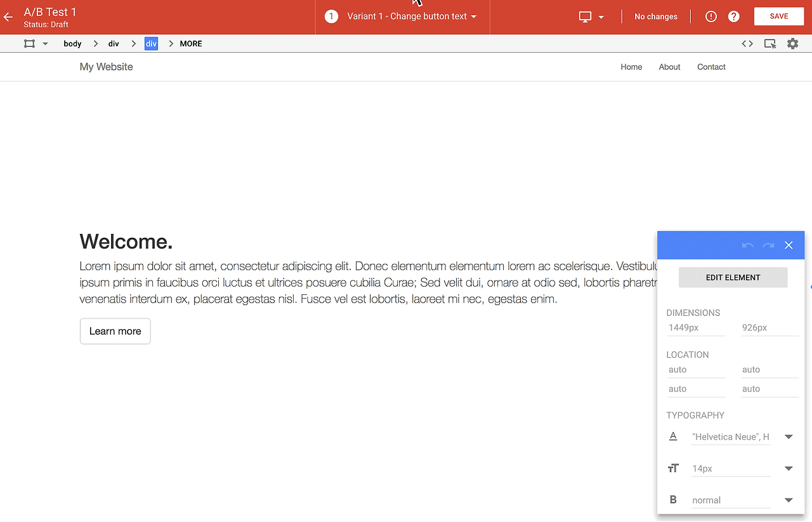The width and height of the screenshot is (812, 522).
Task: Select body in the breadcrumb
Action: [72, 44]
